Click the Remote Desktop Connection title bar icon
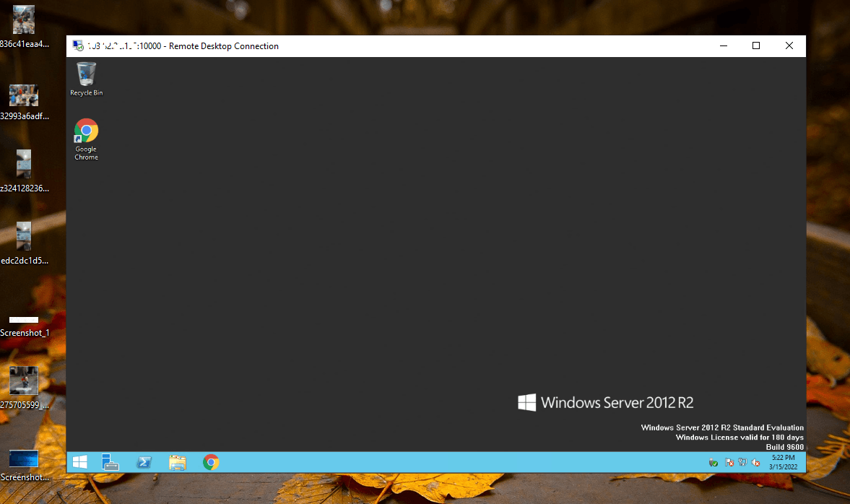850x504 pixels. tap(77, 46)
